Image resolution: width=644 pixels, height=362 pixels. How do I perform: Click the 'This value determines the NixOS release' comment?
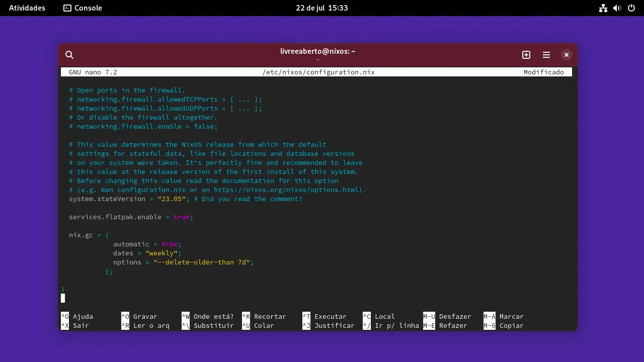[198, 144]
